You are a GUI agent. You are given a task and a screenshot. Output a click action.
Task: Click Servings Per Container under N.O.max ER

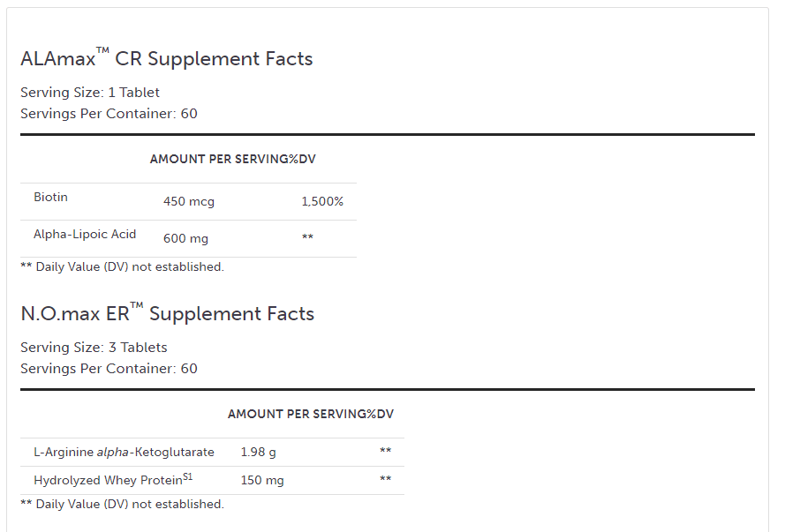(x=109, y=368)
